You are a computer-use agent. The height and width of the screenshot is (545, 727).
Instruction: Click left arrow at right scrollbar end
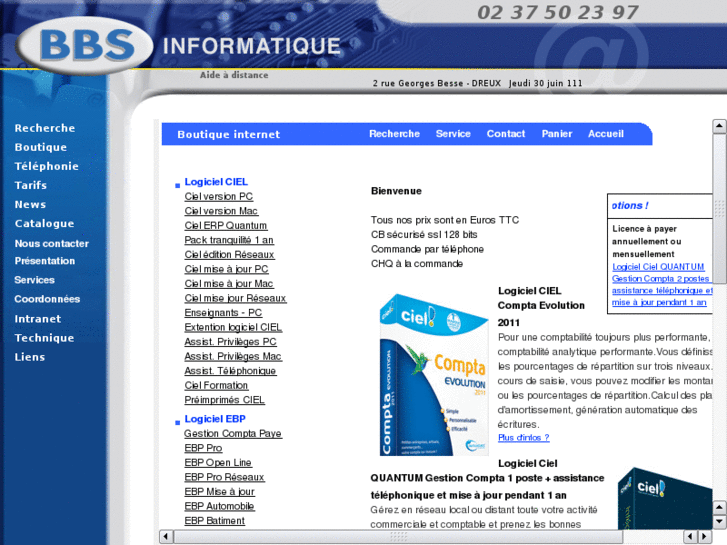690,537
